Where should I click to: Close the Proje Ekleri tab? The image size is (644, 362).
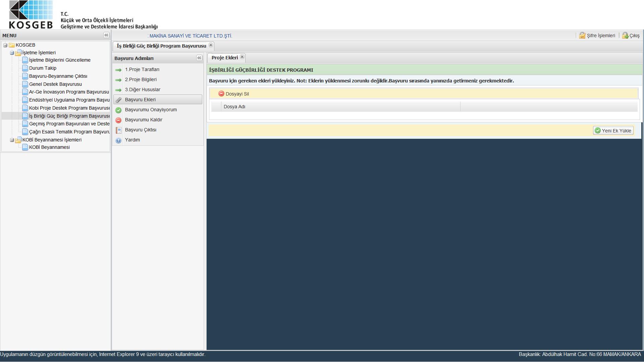point(242,57)
